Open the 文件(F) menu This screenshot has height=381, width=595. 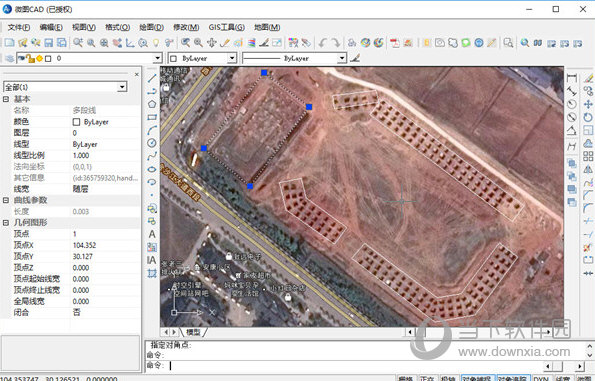pos(19,27)
